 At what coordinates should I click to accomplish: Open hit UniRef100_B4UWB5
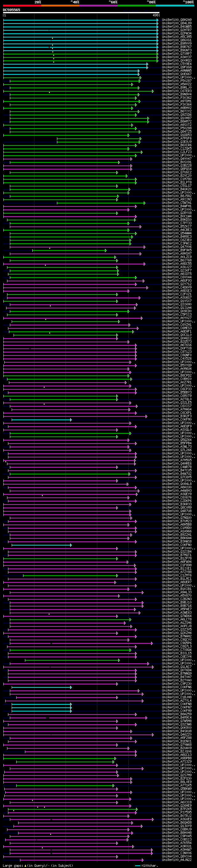coord(177,26)
